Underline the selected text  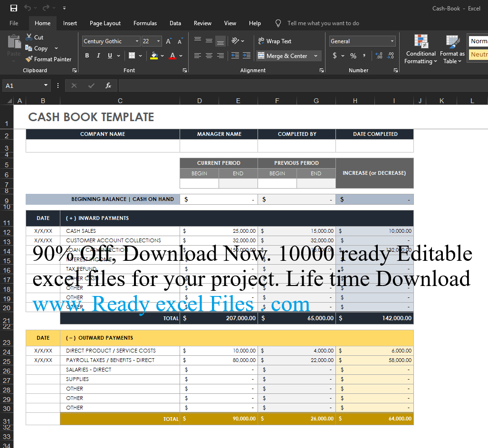click(x=109, y=56)
